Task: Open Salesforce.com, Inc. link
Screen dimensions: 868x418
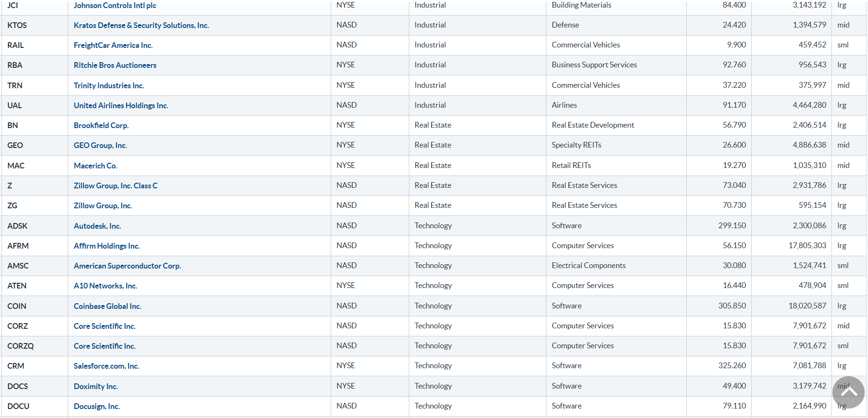Action: 107,366
